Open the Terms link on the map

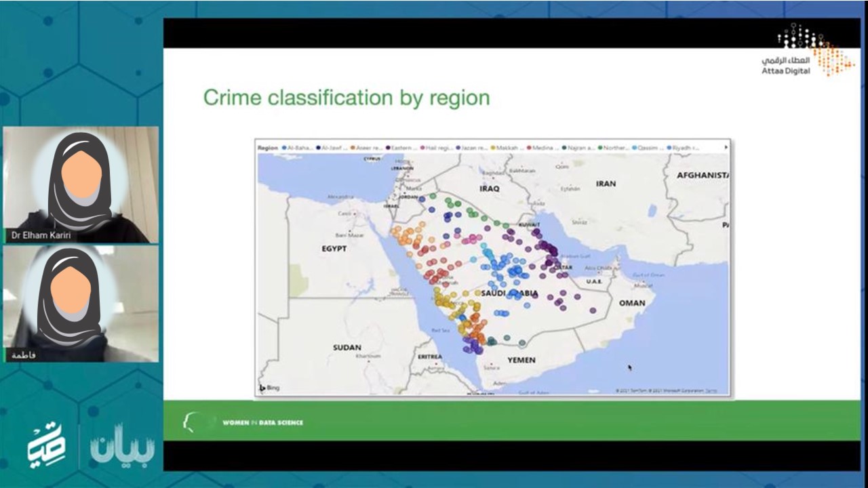[722, 390]
